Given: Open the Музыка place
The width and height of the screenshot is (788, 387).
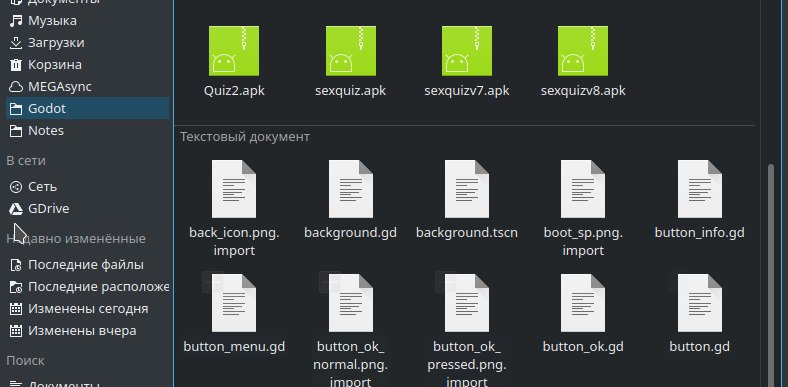Looking at the screenshot, I should click(87, 21).
